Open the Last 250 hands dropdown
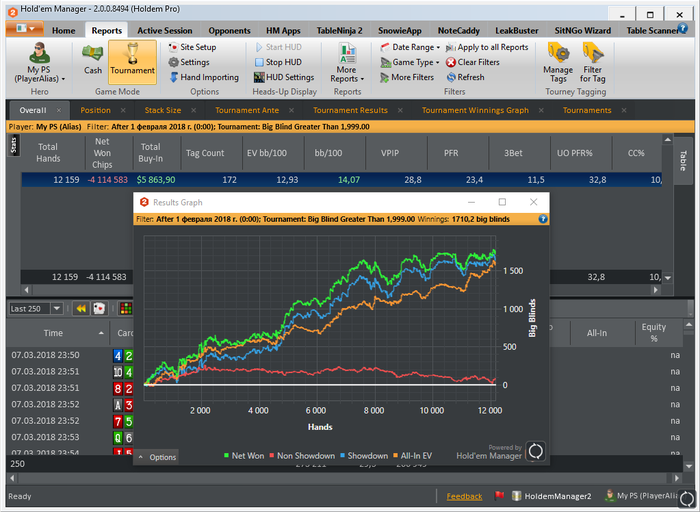The image size is (700, 512). pos(57,308)
